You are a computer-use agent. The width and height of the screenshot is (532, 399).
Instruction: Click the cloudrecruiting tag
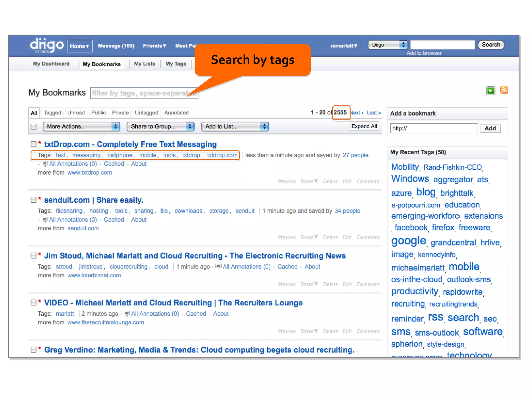pos(128,267)
